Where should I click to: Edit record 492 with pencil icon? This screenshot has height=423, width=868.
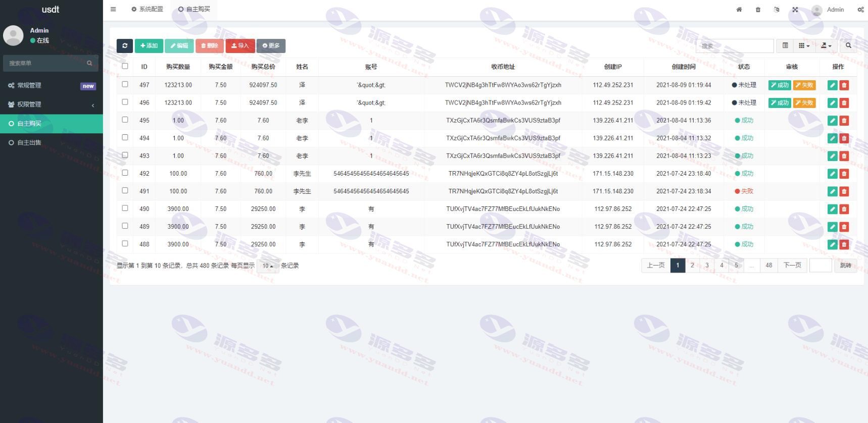[x=833, y=174]
